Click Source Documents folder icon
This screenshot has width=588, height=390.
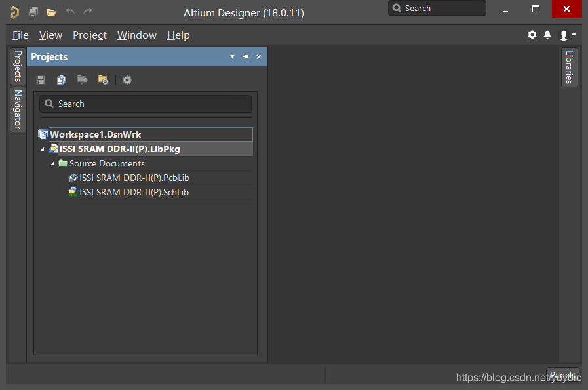click(x=63, y=163)
